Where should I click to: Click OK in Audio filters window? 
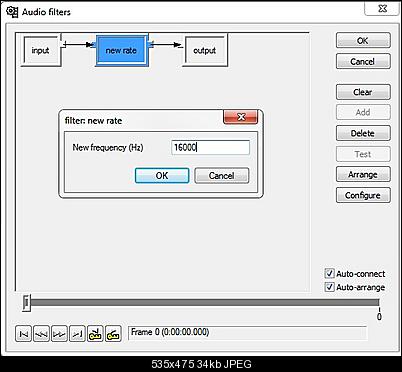coord(363,41)
